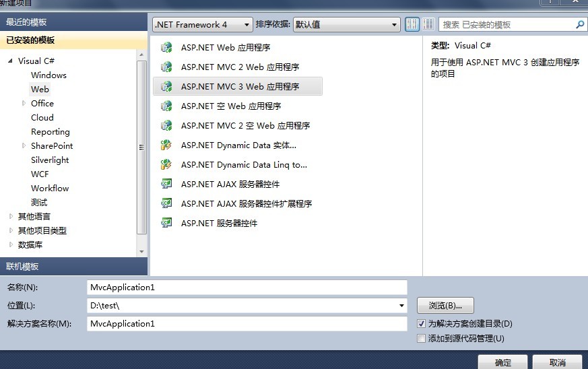Click the 浏览(B)... button

[x=445, y=306]
